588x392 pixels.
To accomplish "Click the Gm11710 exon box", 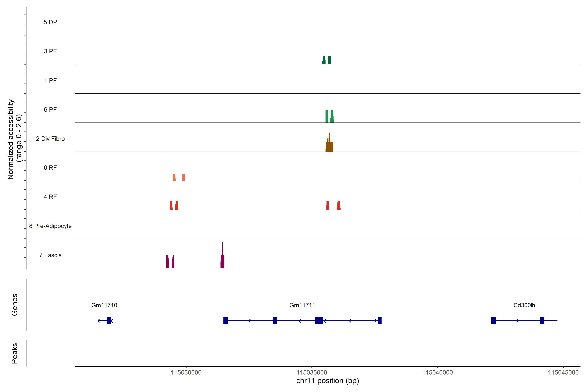I will [109, 320].
